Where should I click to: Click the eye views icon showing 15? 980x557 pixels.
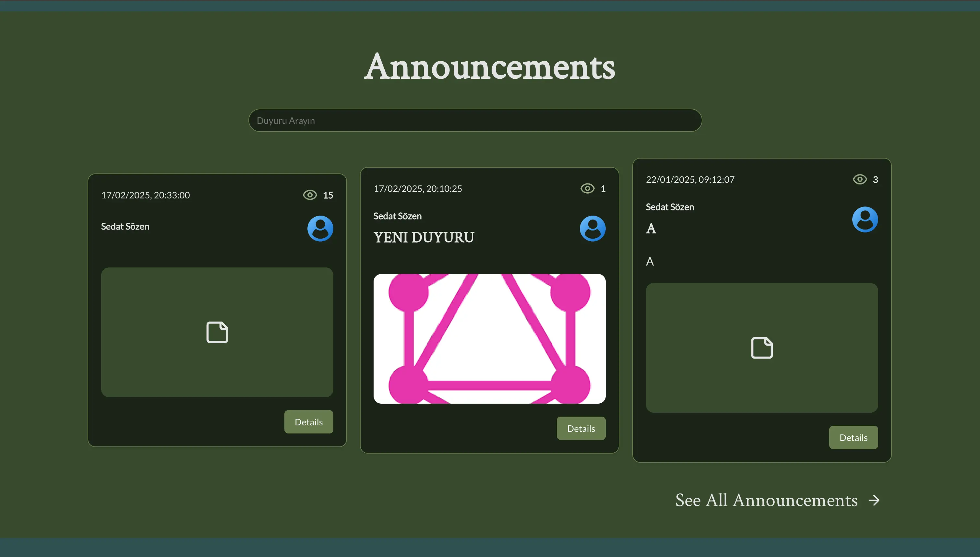coord(310,195)
